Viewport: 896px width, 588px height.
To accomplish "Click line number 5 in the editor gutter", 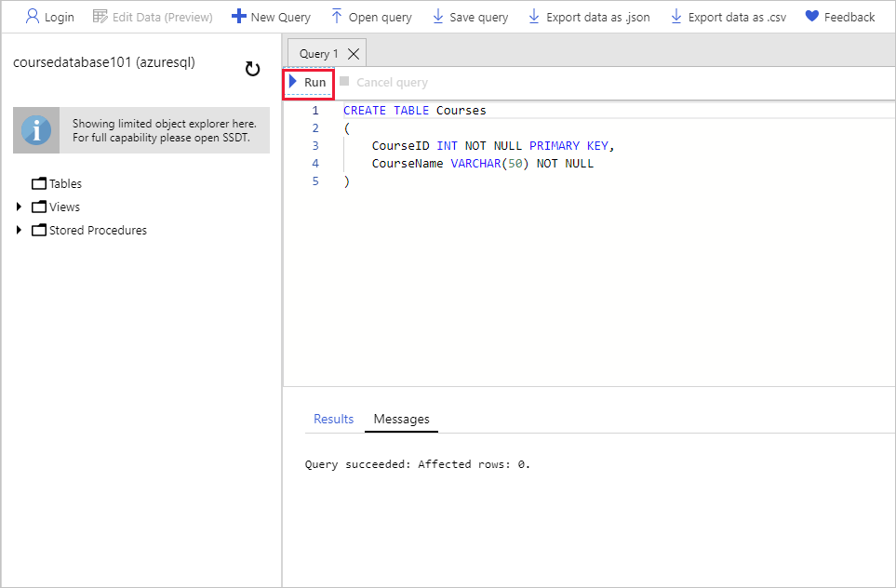I will coord(314,181).
